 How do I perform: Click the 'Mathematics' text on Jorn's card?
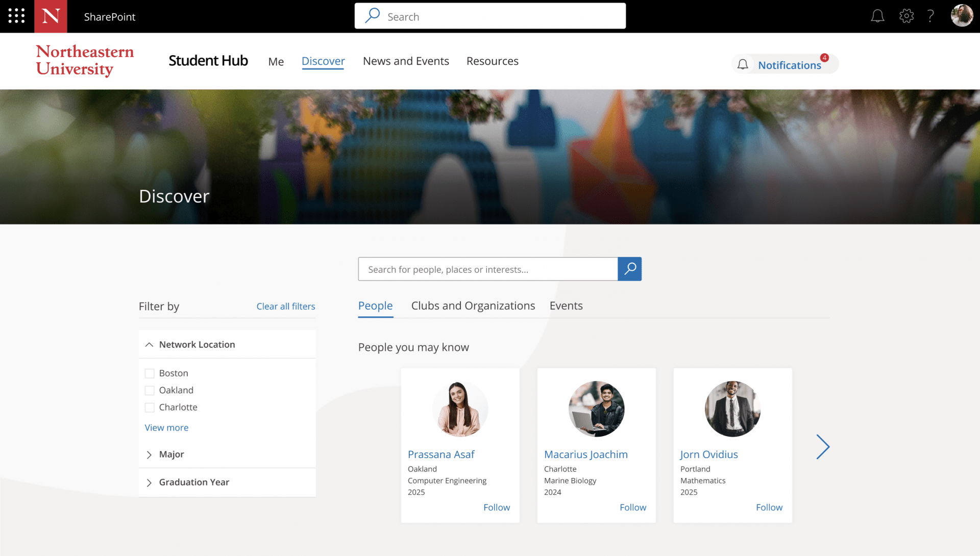tap(702, 481)
